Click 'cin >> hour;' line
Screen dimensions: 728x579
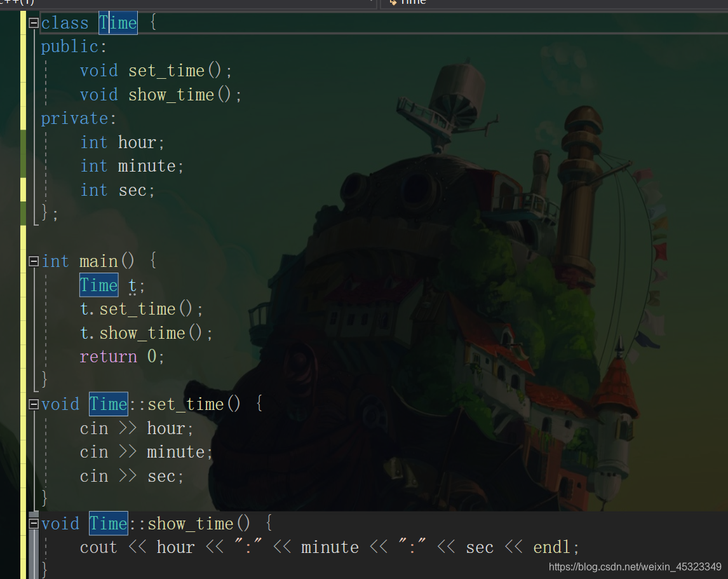(x=136, y=428)
